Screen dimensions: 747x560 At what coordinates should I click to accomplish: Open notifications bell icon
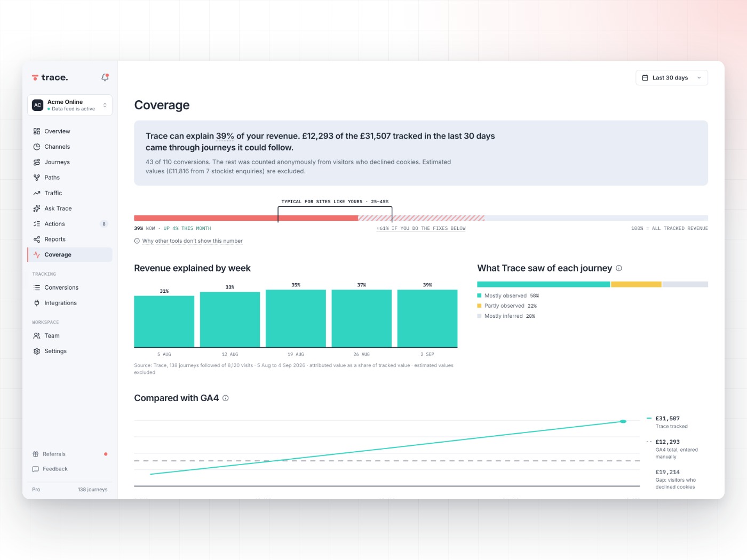click(105, 77)
